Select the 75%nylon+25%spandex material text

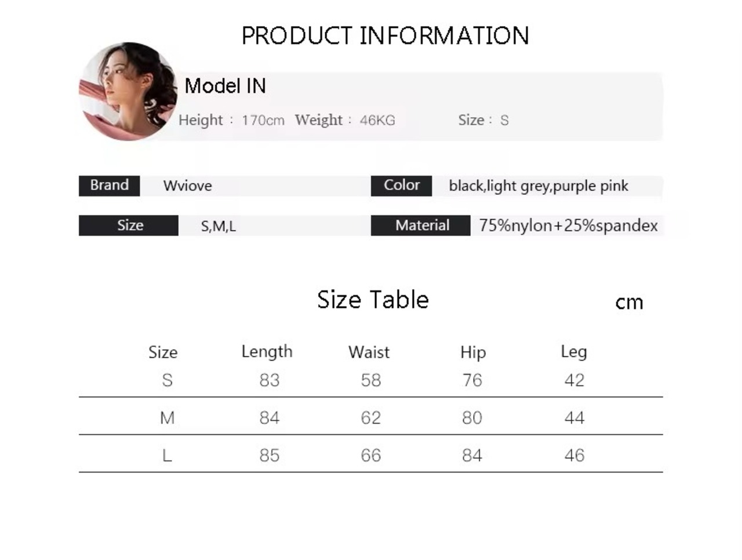pyautogui.click(x=568, y=226)
